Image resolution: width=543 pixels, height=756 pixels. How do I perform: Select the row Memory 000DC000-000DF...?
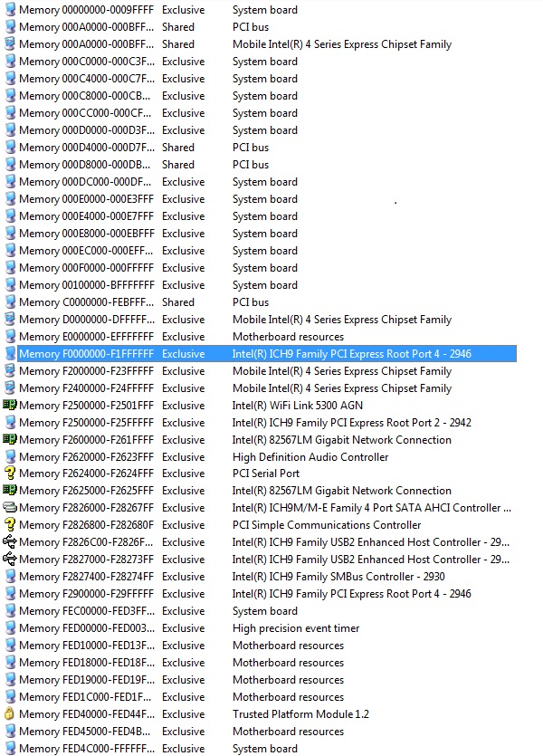tap(260, 182)
